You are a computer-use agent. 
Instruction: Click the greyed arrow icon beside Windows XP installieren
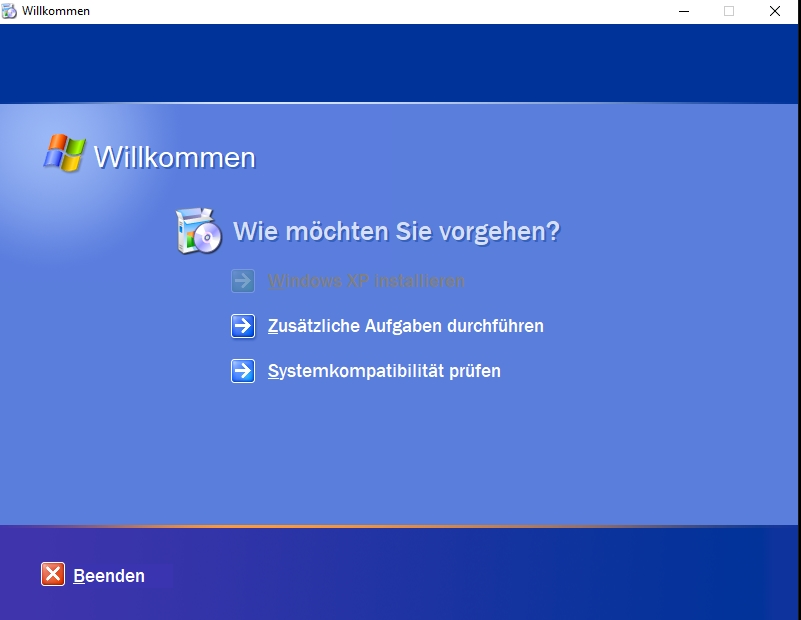click(243, 281)
